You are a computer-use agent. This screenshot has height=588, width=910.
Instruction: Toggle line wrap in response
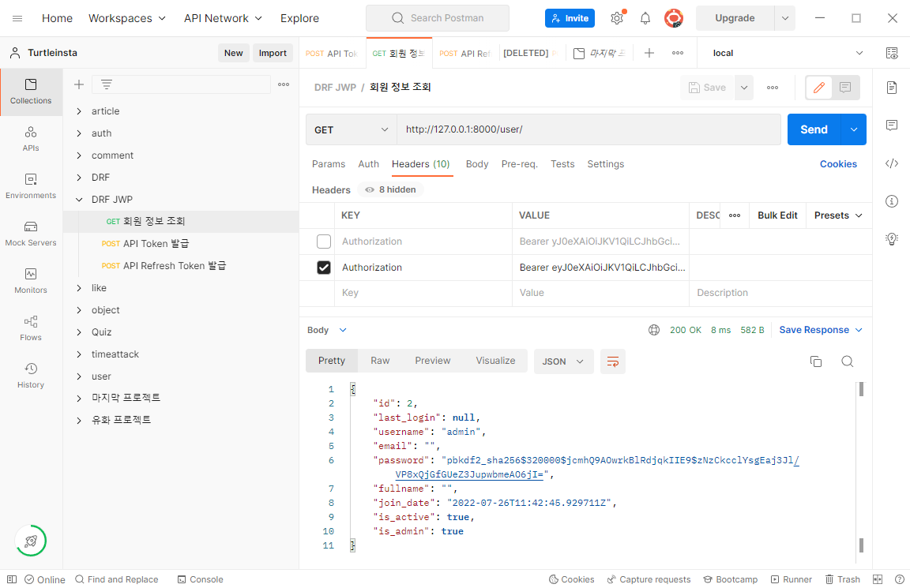point(613,361)
